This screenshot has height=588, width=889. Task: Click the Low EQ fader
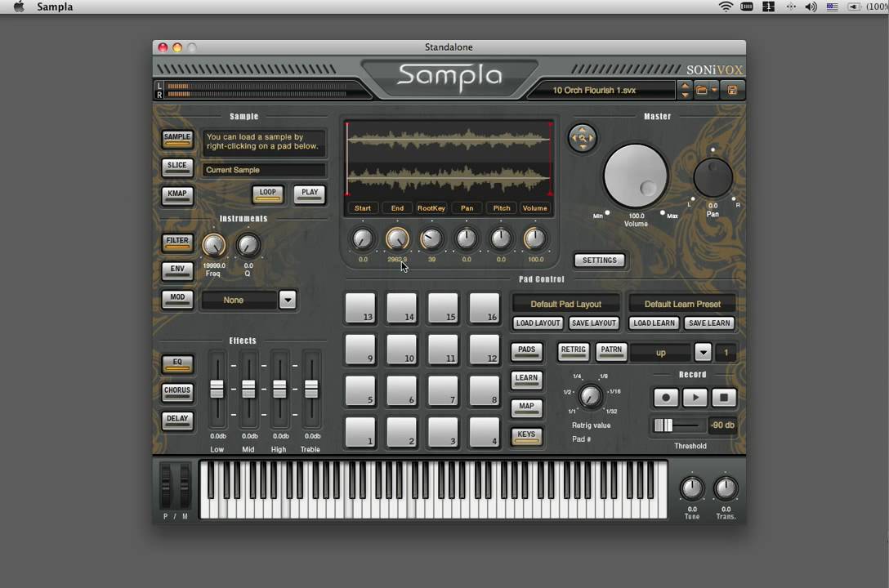point(217,390)
